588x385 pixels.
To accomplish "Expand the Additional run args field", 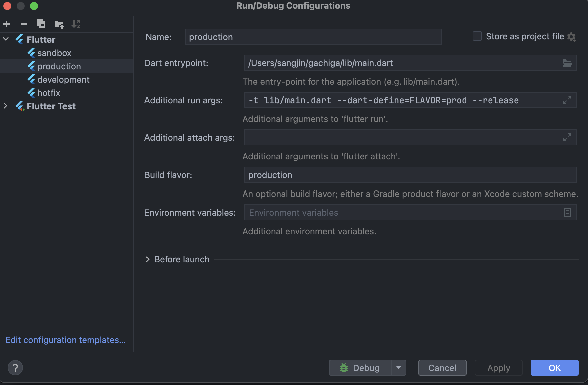I will pos(567,100).
